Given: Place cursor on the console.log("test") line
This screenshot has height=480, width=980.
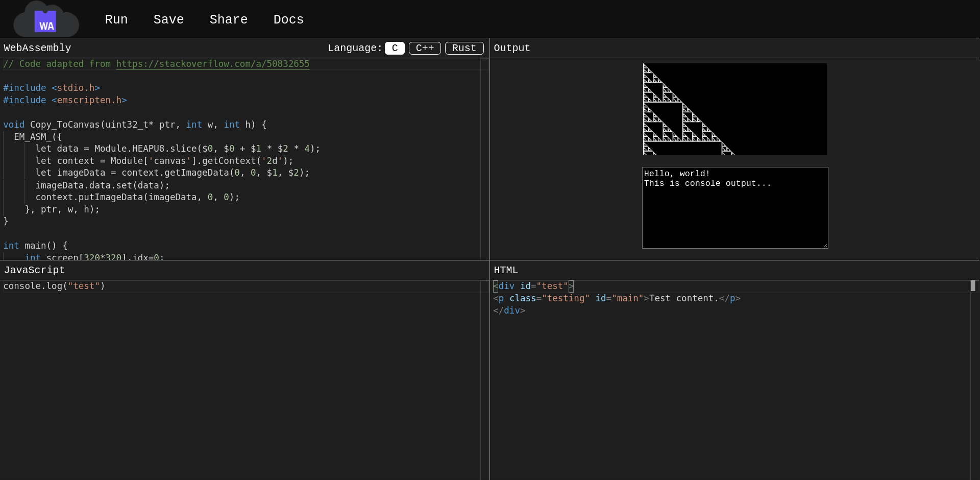Looking at the screenshot, I should pos(54,286).
